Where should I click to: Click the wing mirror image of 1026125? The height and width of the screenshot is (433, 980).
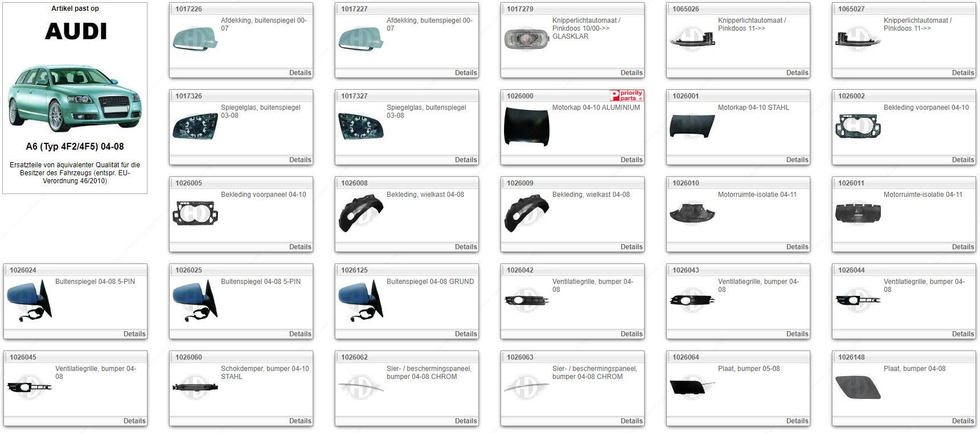pyautogui.click(x=361, y=300)
